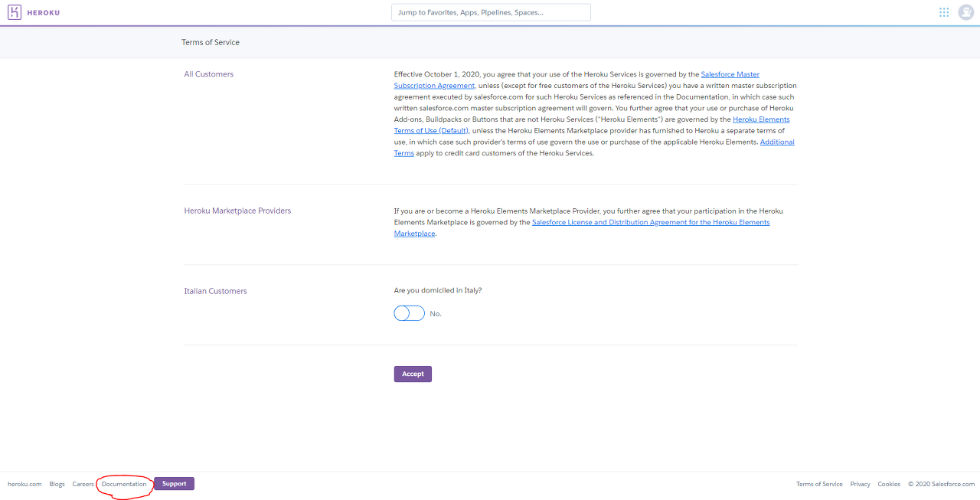Click the Heroku Marketplace Providers heading

(x=237, y=211)
